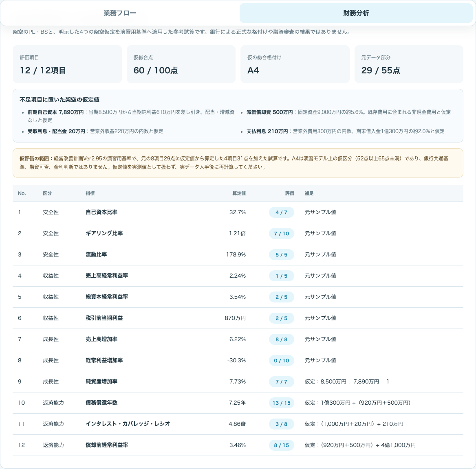Viewport: 476px width, 469px height.
Task: Click the 仮の総合格付け A4 card
Action: [295, 64]
